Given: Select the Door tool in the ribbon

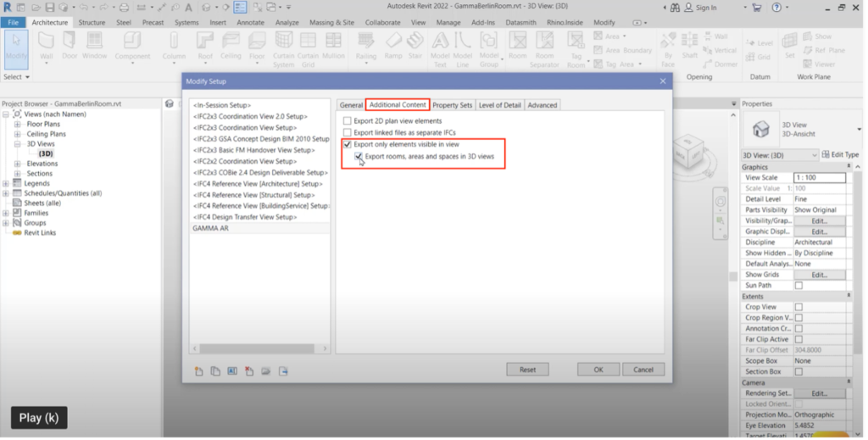Looking at the screenshot, I should tap(70, 46).
